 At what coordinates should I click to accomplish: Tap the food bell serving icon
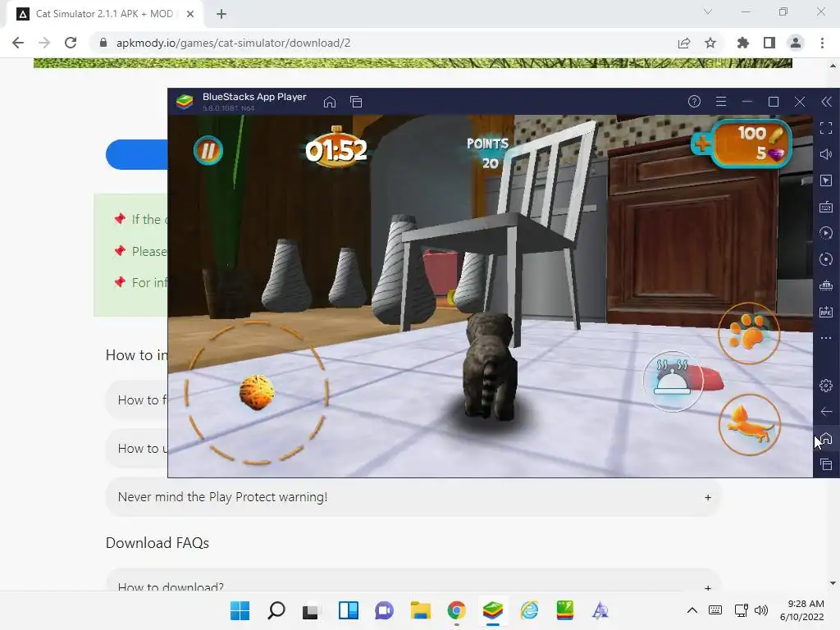(x=673, y=381)
